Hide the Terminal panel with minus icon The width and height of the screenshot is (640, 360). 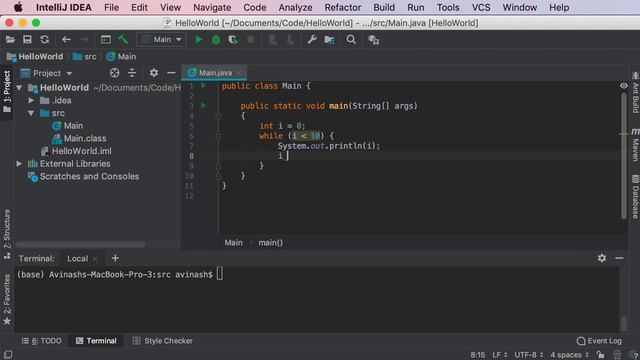pyautogui.click(x=619, y=258)
